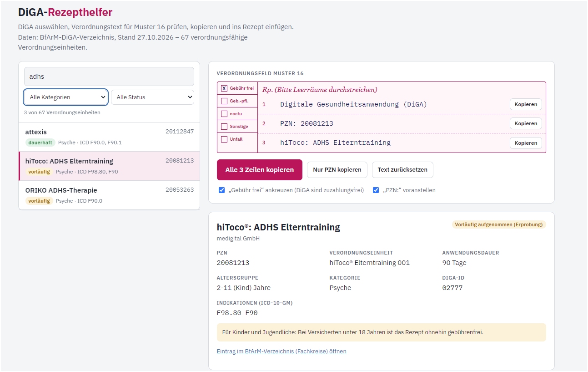
Task: Click the vorläufig badge under ORIKO ADHS-Therapie
Action: [x=39, y=201]
